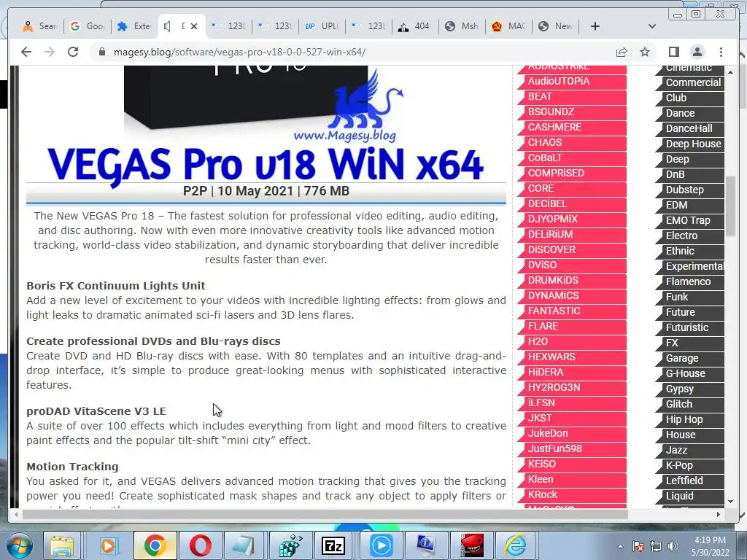Go back to the previous page
This screenshot has width=747, height=560.
pos(26,52)
